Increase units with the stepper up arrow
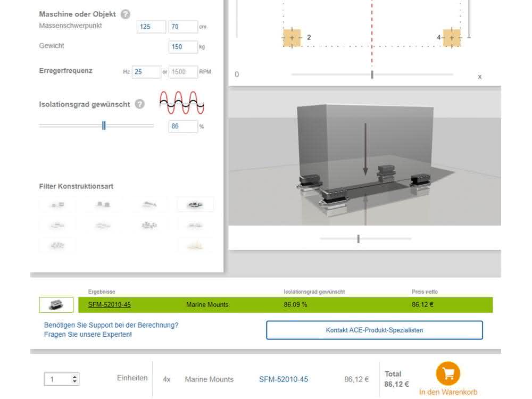Viewport: 532px width, 399px height. [x=74, y=377]
